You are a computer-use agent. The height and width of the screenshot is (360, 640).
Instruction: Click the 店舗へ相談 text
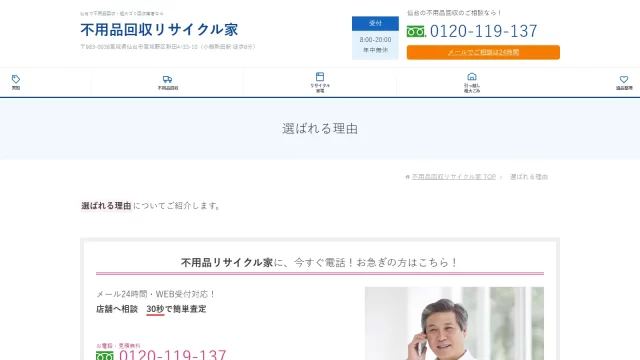117,309
